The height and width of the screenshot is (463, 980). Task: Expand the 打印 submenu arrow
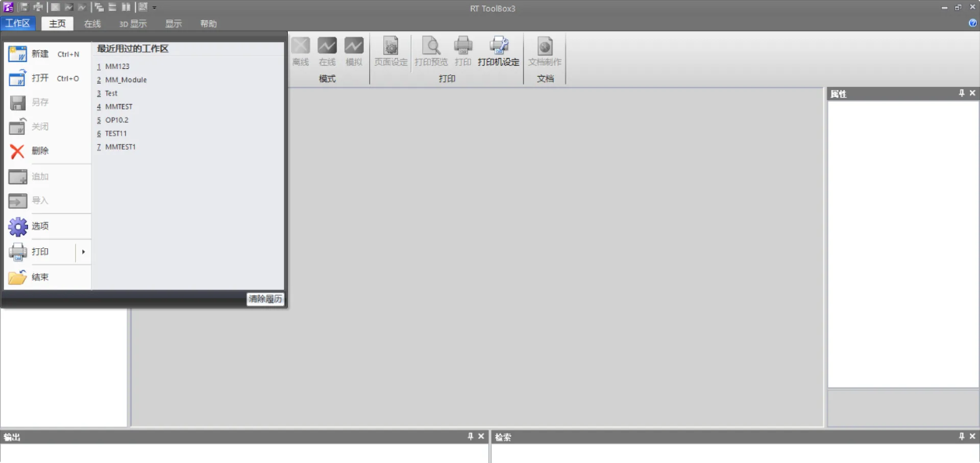pyautogui.click(x=83, y=252)
